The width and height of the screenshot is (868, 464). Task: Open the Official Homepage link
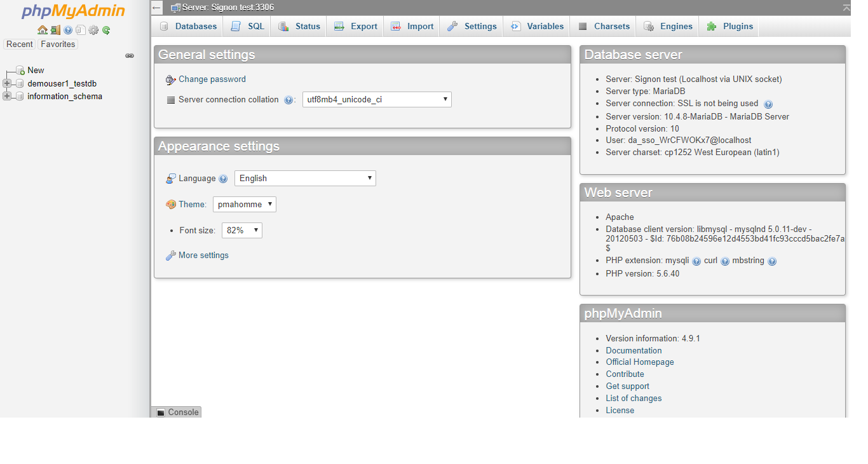click(x=640, y=362)
